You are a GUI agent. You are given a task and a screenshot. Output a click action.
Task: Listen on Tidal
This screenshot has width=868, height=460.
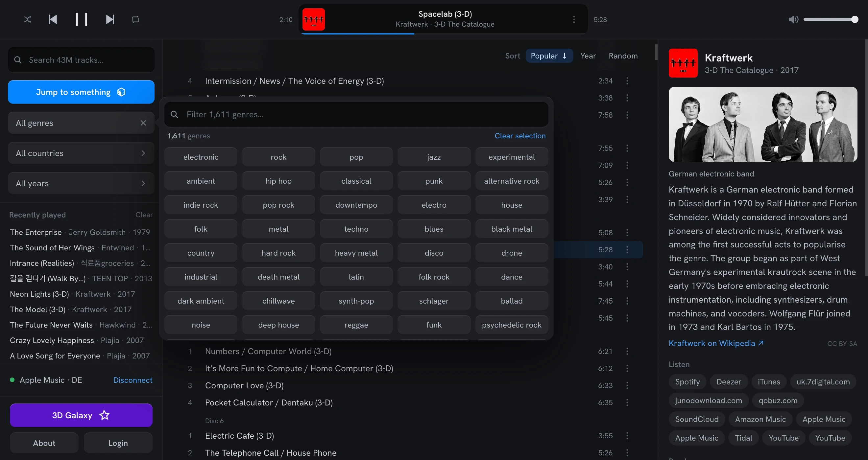pos(743,438)
